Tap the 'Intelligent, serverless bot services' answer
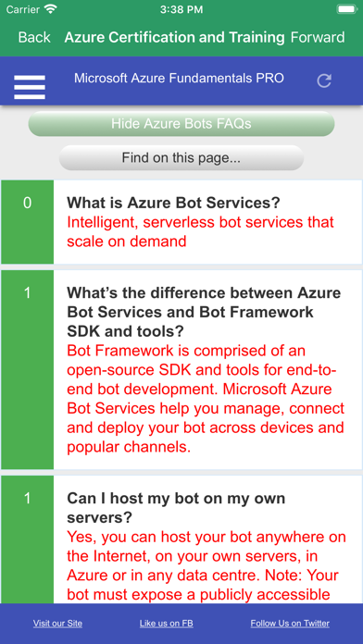 [x=200, y=231]
